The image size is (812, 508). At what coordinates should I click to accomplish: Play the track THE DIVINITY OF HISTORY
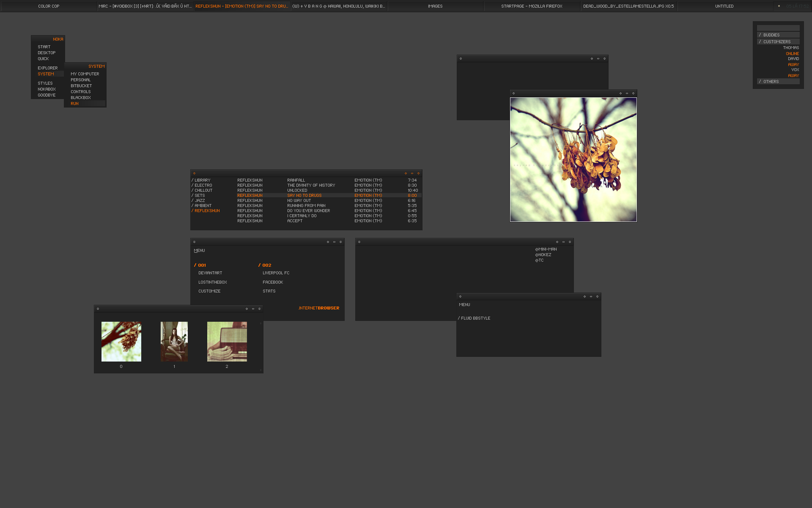pos(311,185)
